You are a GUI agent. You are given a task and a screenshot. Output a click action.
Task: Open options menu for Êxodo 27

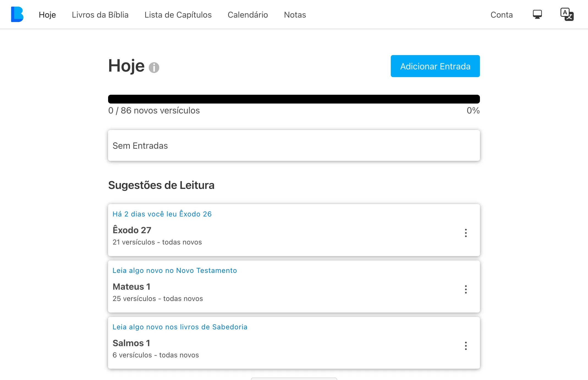point(466,233)
